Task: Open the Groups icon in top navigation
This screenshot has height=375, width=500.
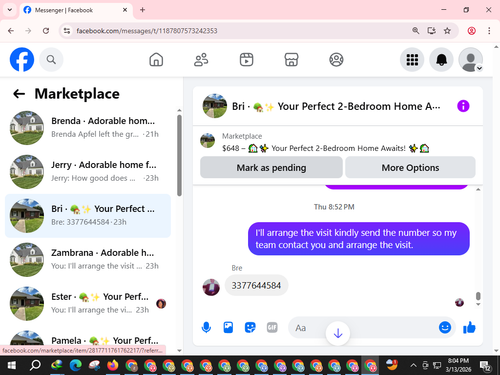Action: 336,60
